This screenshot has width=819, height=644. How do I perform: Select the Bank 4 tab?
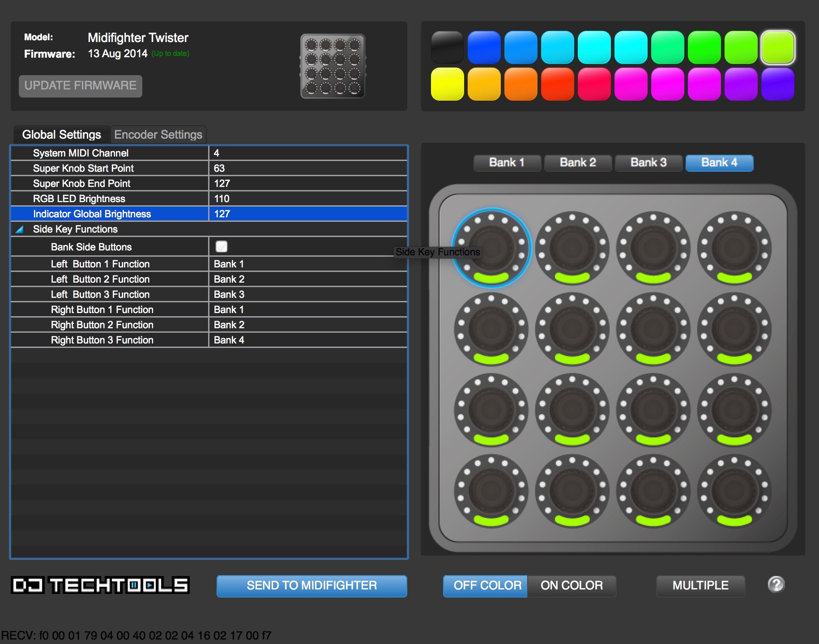coord(719,163)
